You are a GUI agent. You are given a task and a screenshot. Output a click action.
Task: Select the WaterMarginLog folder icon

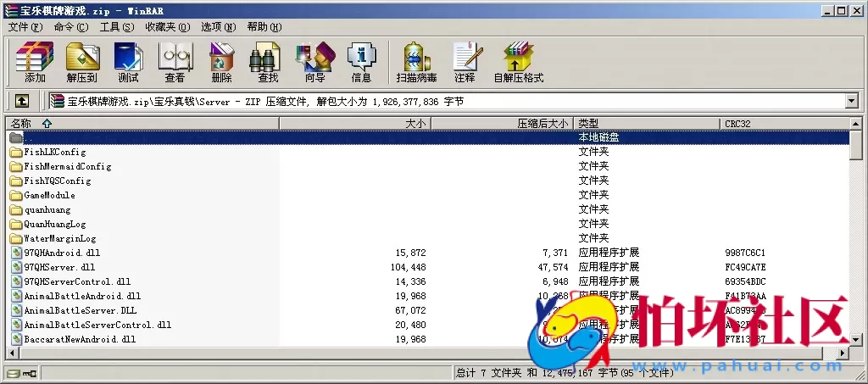(x=16, y=238)
